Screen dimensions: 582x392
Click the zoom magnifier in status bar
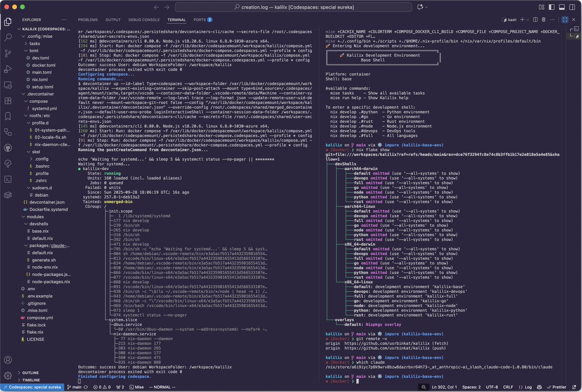(x=424, y=387)
